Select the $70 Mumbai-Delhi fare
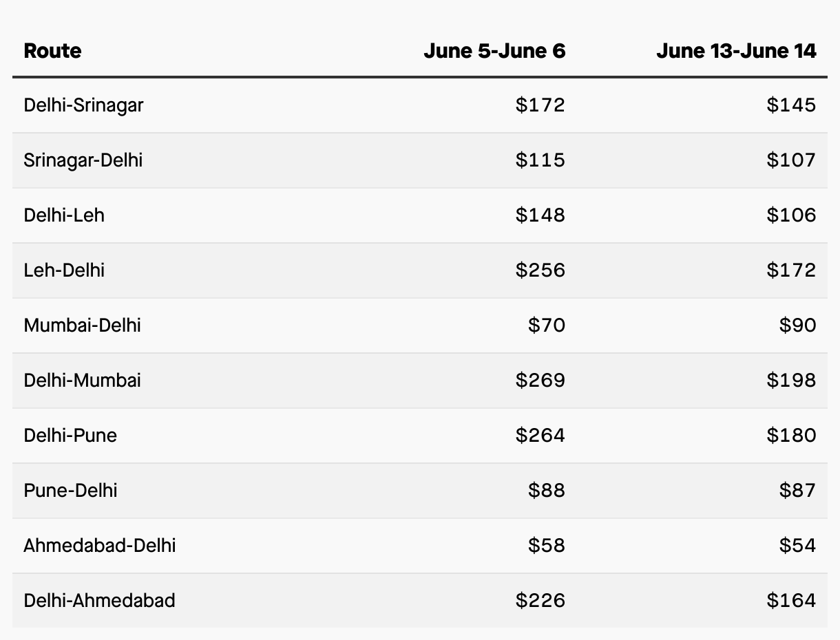The width and height of the screenshot is (840, 640). coord(547,326)
